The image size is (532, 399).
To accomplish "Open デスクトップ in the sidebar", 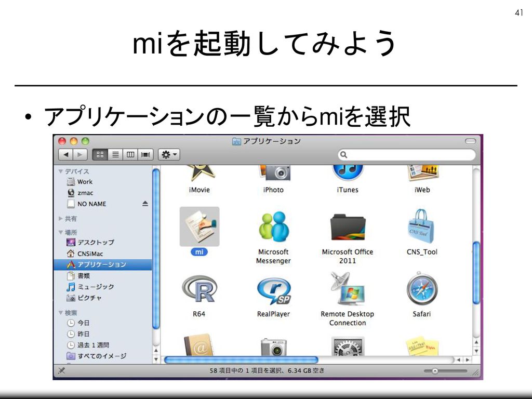I will (102, 242).
